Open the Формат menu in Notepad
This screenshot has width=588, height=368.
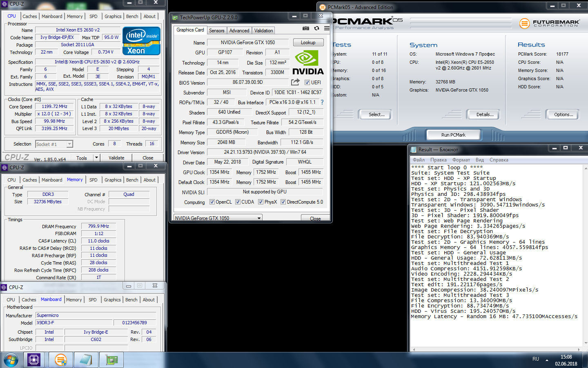click(x=461, y=160)
